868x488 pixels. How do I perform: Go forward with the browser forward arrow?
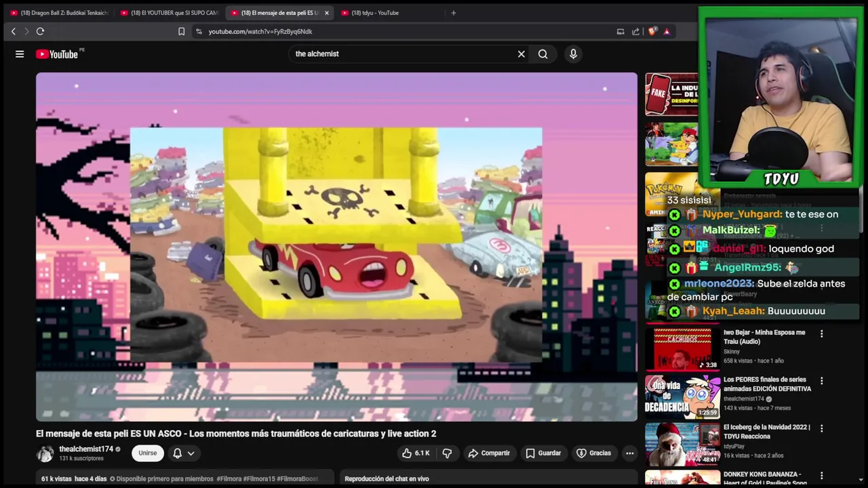tap(26, 31)
